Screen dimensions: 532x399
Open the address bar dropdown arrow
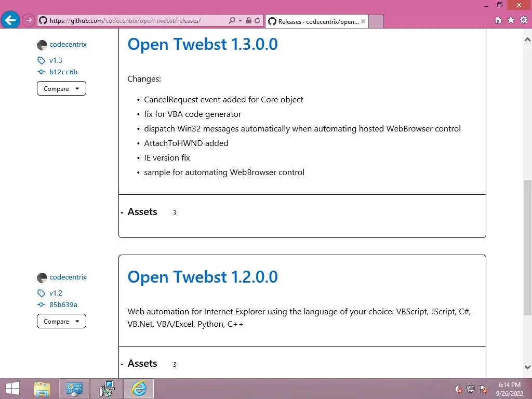coord(240,20)
